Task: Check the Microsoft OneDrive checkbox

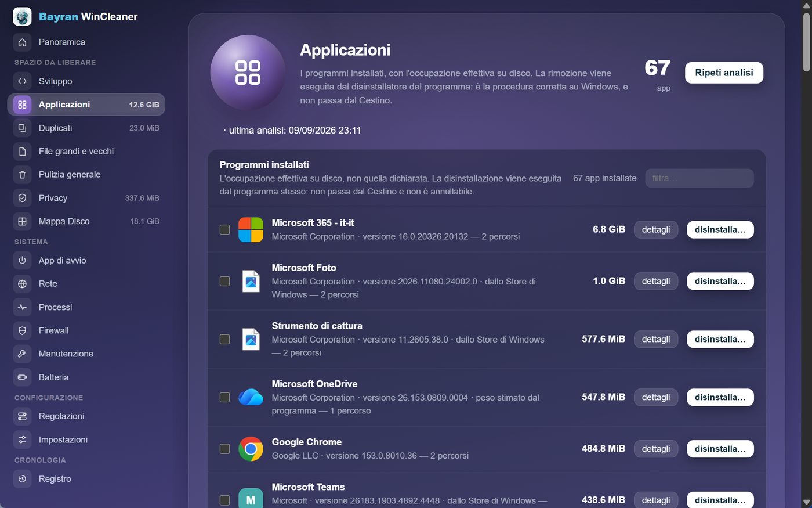Action: coord(224,397)
